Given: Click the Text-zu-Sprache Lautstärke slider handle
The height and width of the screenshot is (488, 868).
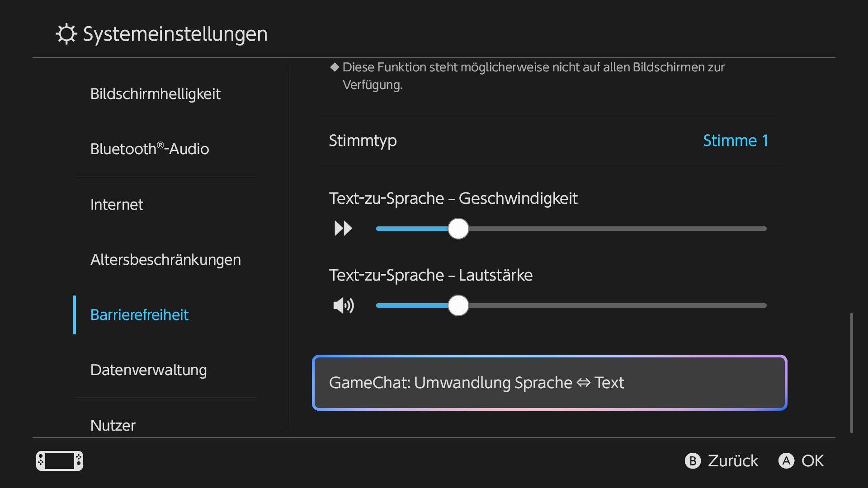Looking at the screenshot, I should click(x=458, y=306).
